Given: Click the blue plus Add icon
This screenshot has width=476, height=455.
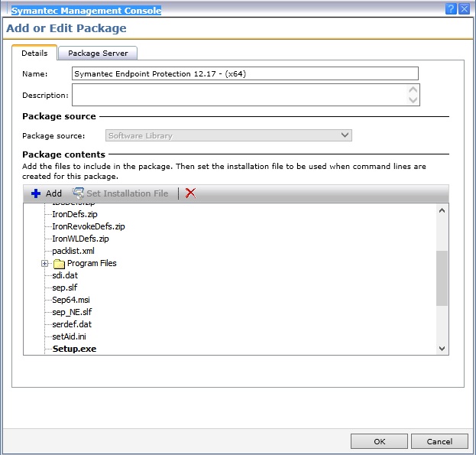Looking at the screenshot, I should point(36,193).
